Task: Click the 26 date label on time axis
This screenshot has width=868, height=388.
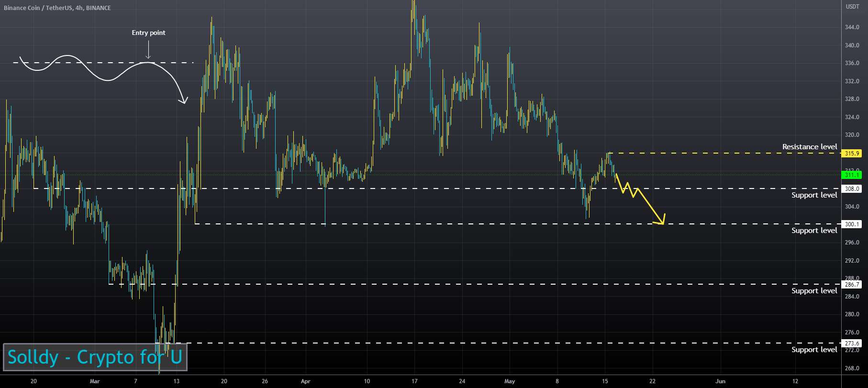Action: tap(265, 381)
